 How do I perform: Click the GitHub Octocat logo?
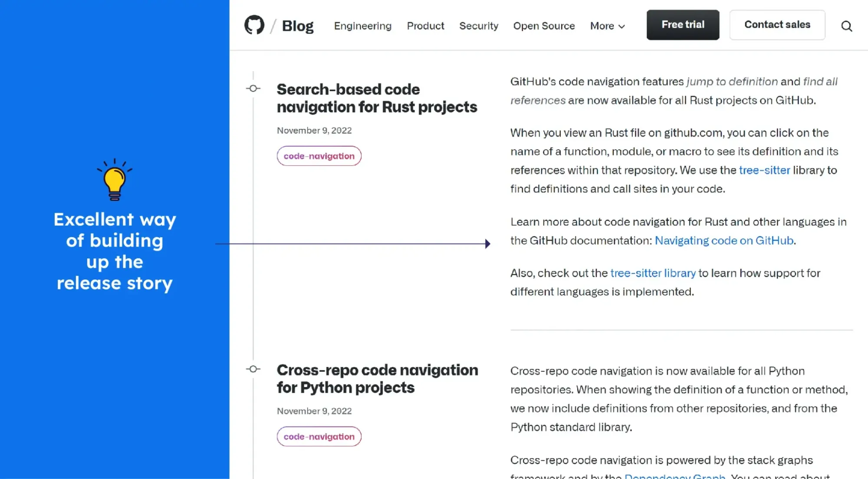click(x=254, y=25)
